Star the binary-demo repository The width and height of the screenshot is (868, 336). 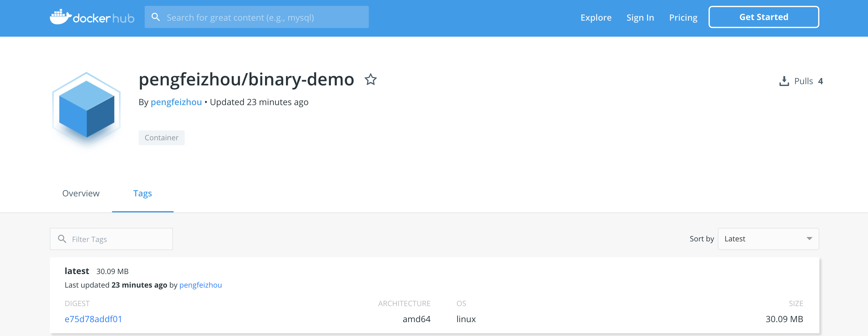370,80
